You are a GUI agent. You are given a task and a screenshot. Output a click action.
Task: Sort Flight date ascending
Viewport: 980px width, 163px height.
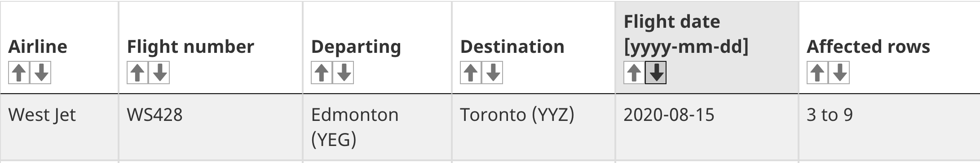pos(634,73)
